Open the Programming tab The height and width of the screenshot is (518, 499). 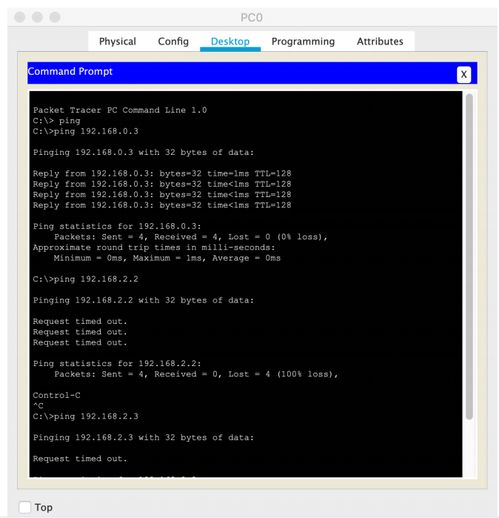(x=303, y=41)
